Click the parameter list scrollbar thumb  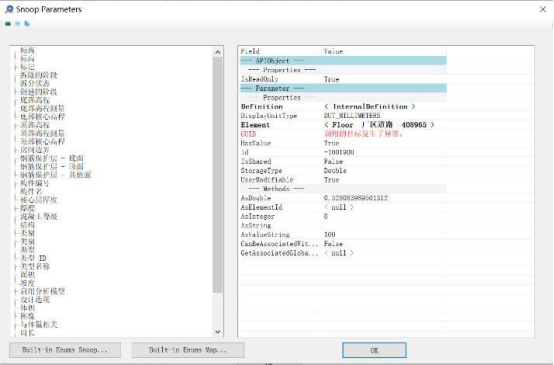tap(218, 175)
